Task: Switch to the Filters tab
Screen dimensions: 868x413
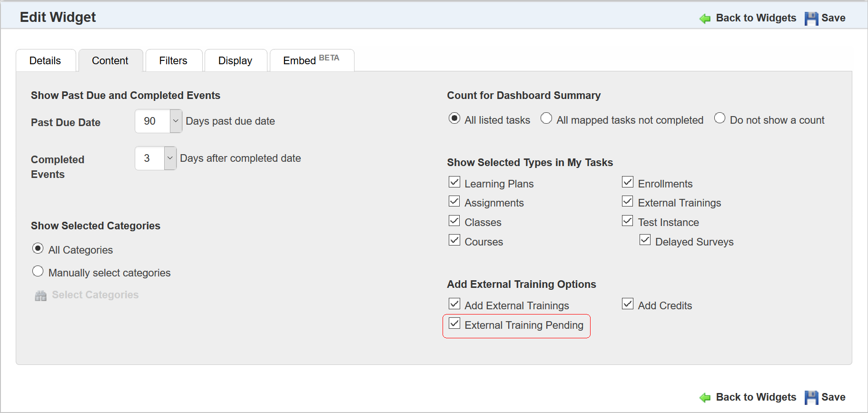Action: tap(173, 61)
